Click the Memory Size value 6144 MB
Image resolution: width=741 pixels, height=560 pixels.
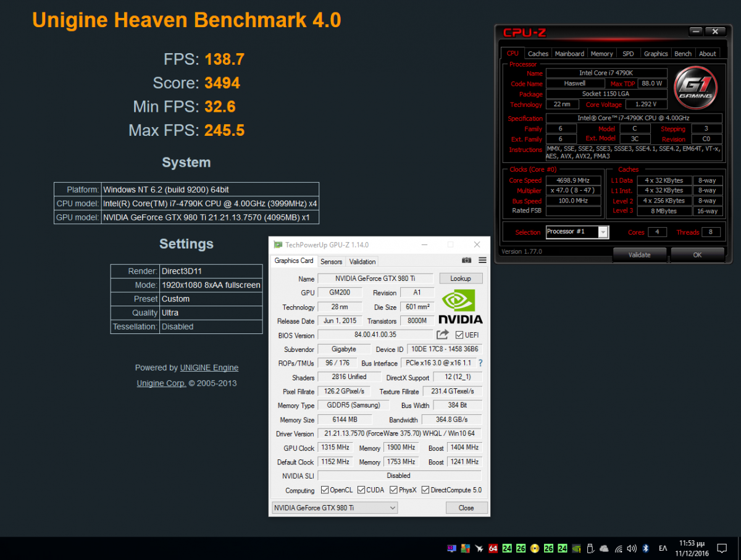pyautogui.click(x=345, y=419)
